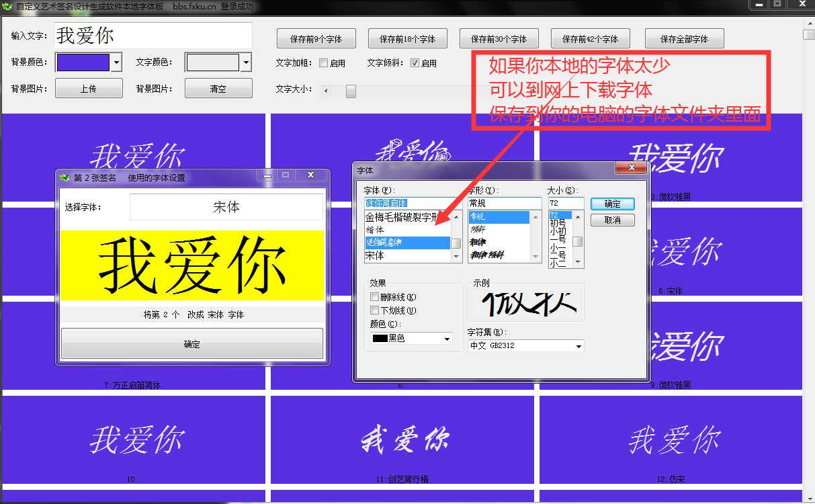Click the 文字颜色 swatch box
Screen dimensions: 815x504
pyautogui.click(x=213, y=62)
